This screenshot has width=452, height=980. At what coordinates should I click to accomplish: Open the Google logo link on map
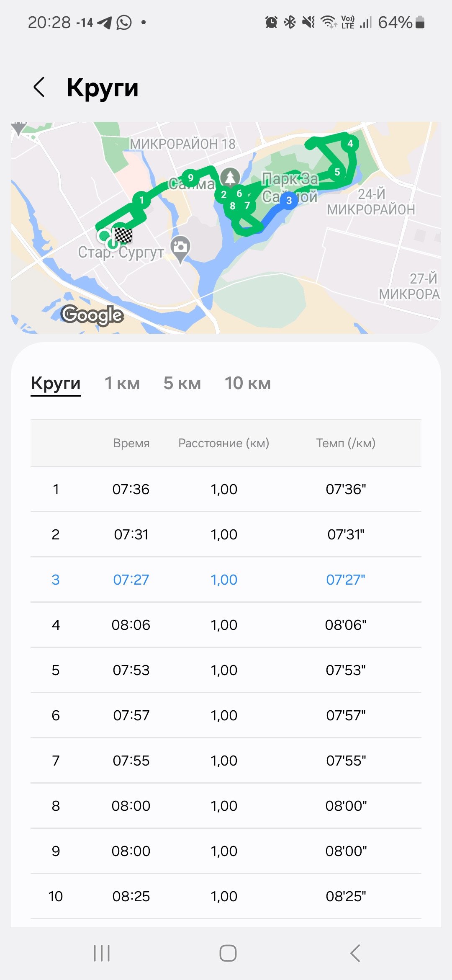[92, 315]
